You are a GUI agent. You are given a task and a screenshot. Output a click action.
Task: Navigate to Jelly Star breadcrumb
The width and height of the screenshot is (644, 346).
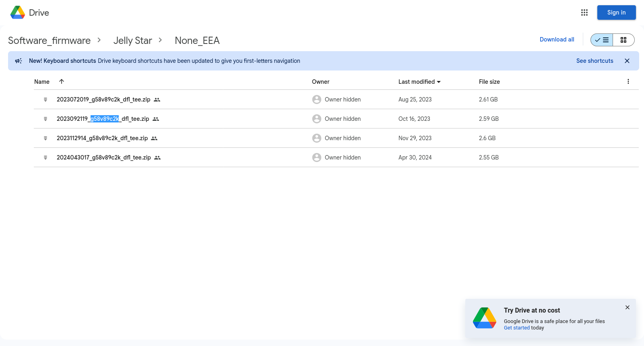point(132,41)
